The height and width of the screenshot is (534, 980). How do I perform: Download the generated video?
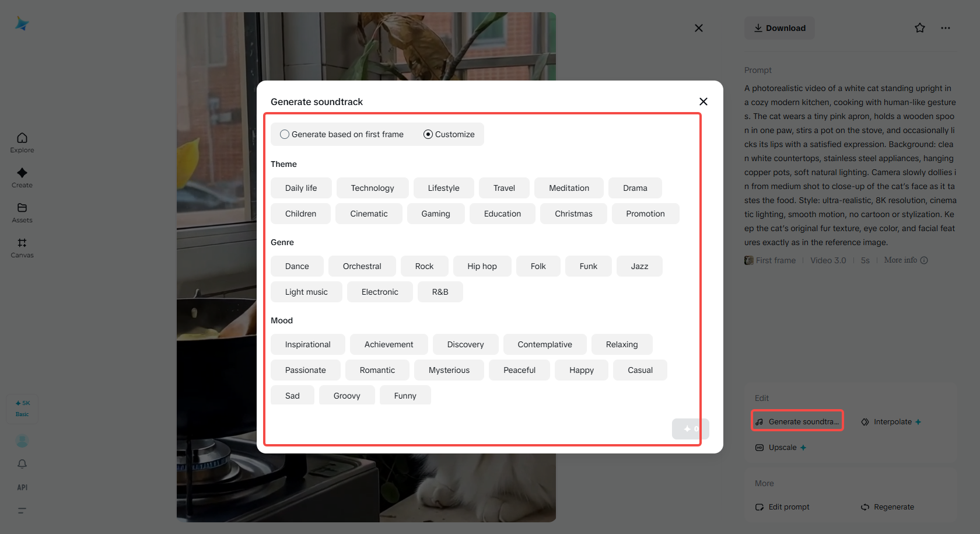point(779,28)
